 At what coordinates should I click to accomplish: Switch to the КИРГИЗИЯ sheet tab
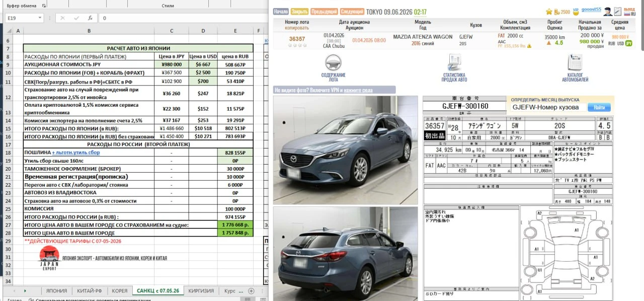point(201,291)
